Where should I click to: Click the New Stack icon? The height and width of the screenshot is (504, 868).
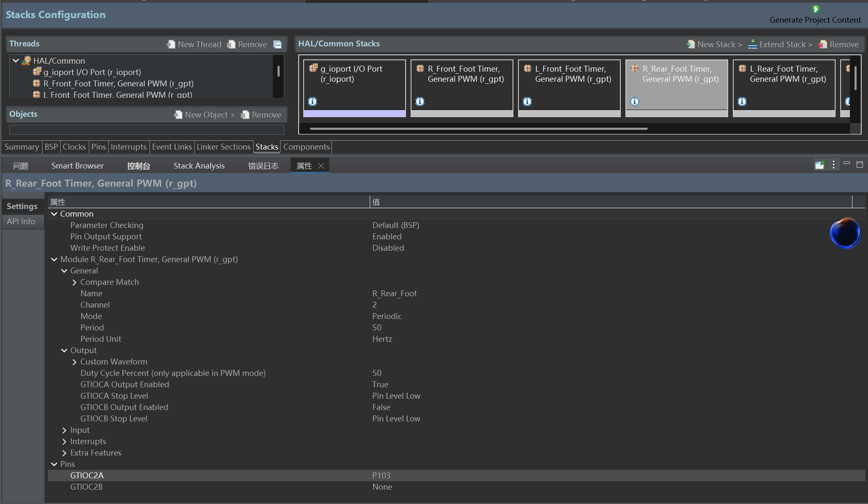tap(691, 44)
